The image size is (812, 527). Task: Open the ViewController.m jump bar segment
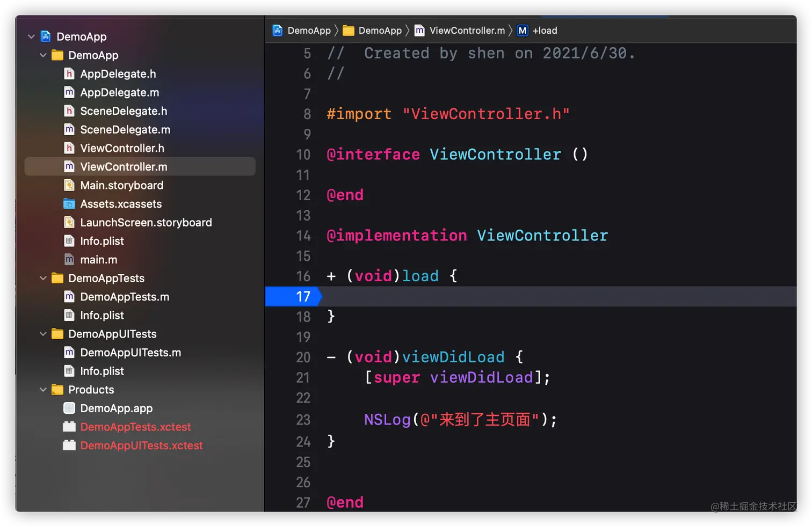tap(460, 31)
